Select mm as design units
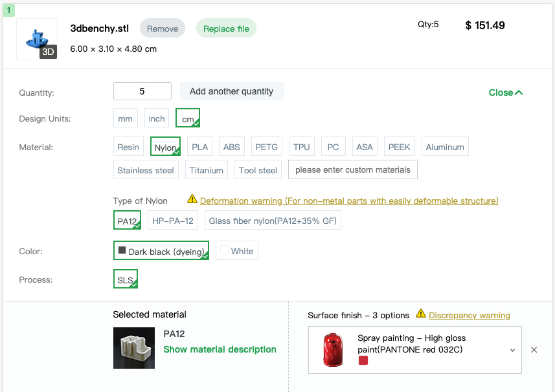This screenshot has width=555, height=392. click(x=125, y=118)
